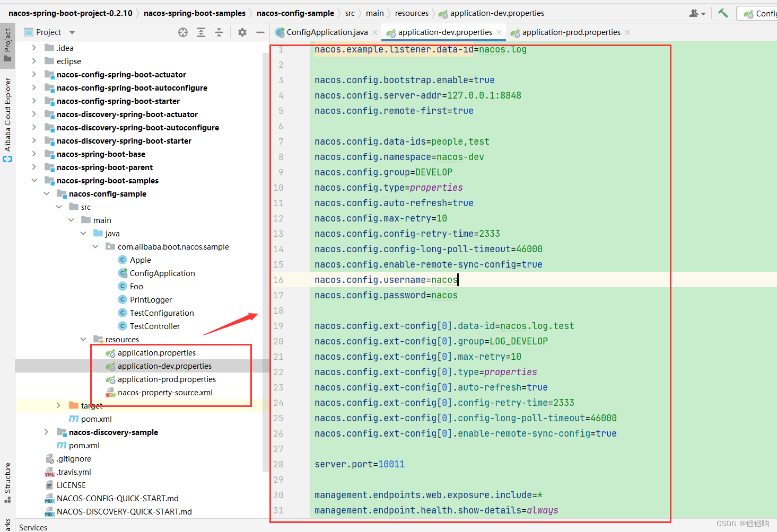Screen dimensions: 777x532
Task: Open the Structure tool window tab
Action: pyautogui.click(x=7, y=482)
